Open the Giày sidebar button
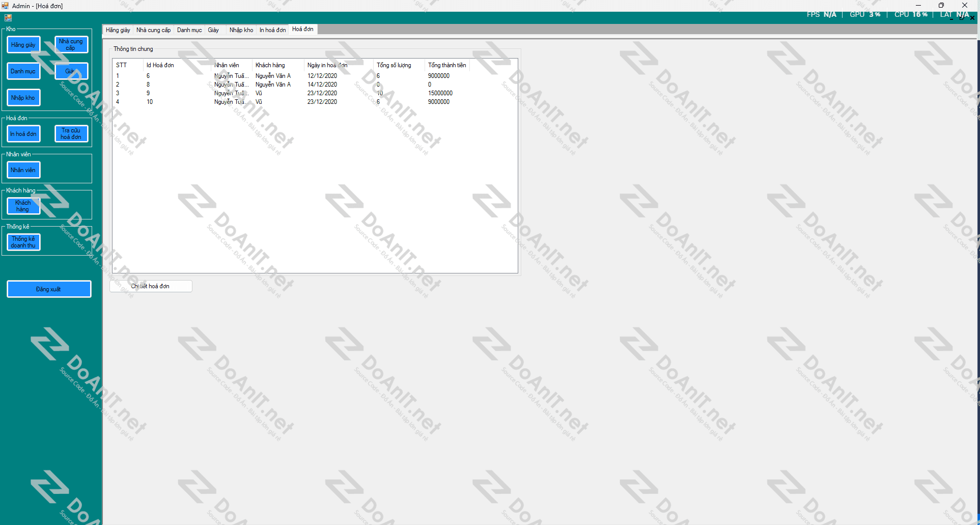 coord(71,71)
